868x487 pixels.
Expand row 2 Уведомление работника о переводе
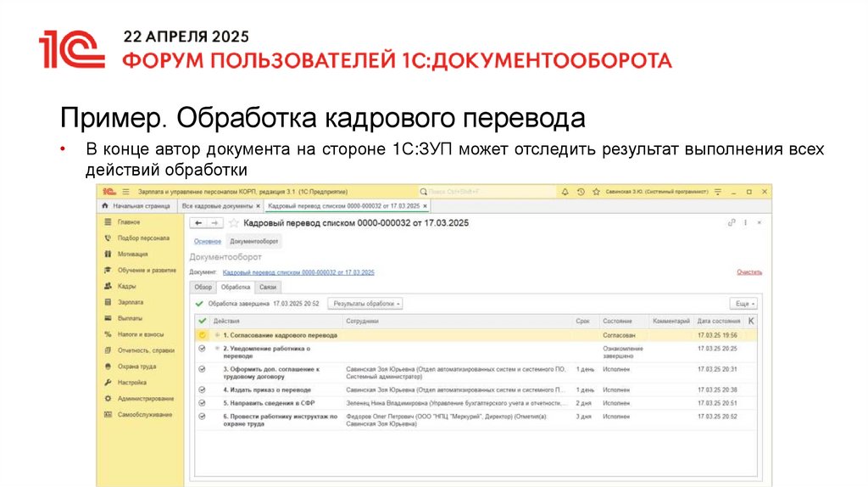(x=217, y=349)
